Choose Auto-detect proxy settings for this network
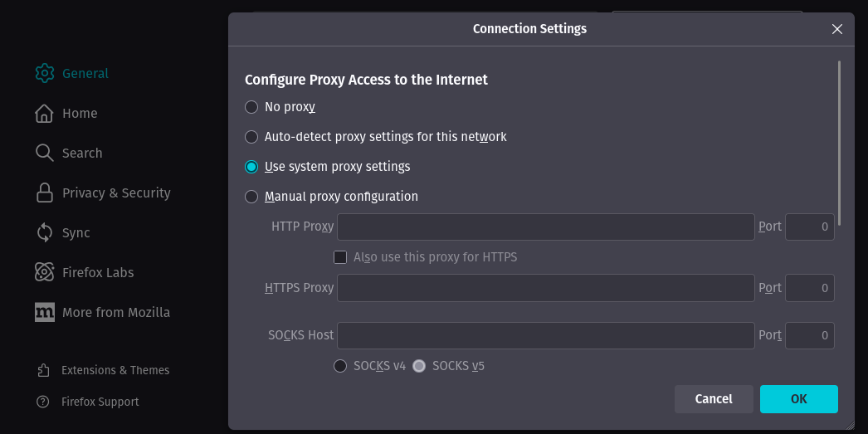 pyautogui.click(x=251, y=137)
